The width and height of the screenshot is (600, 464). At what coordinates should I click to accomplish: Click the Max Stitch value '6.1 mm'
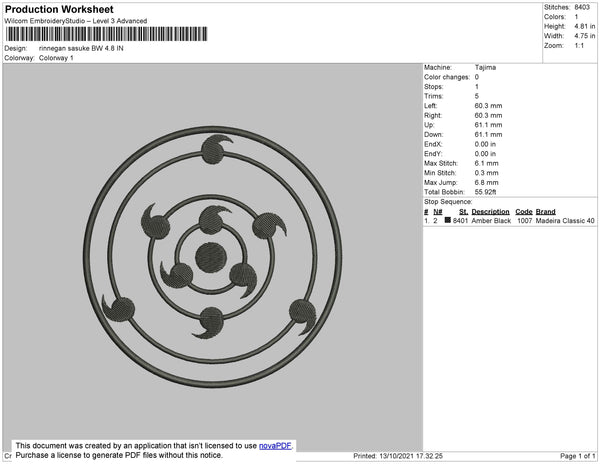(x=486, y=163)
